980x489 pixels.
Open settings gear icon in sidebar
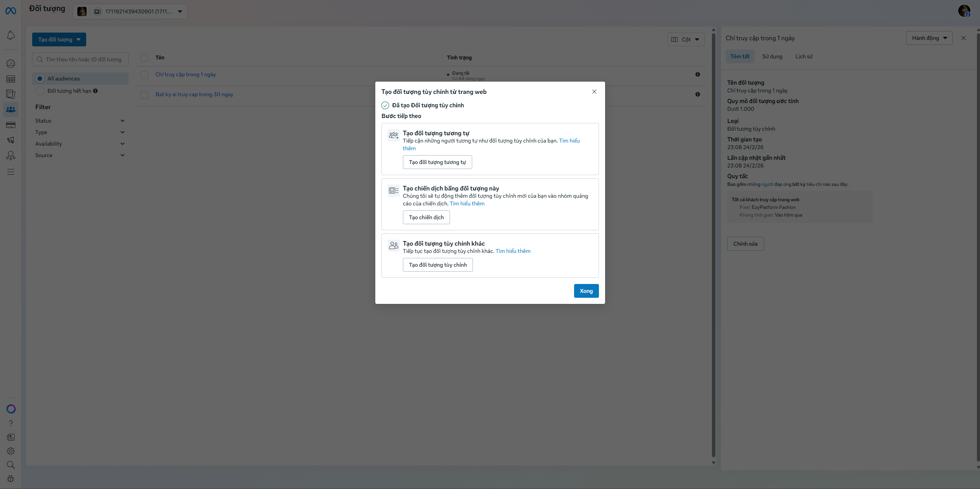11,451
